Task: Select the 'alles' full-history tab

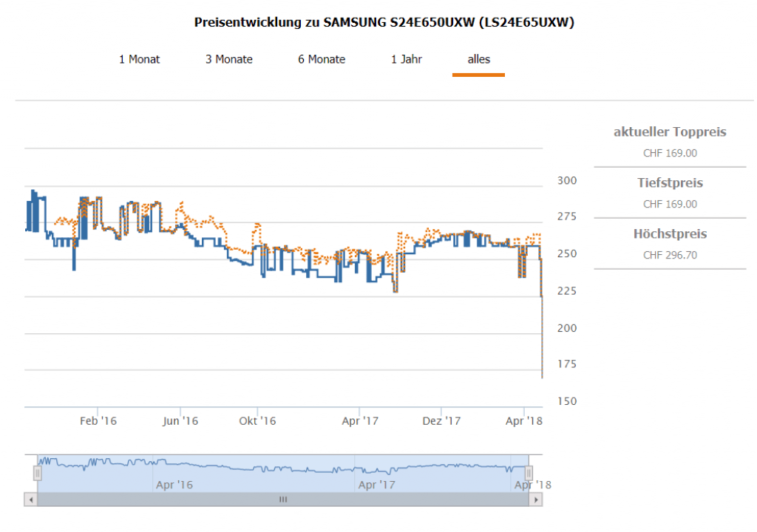Action: tap(478, 59)
